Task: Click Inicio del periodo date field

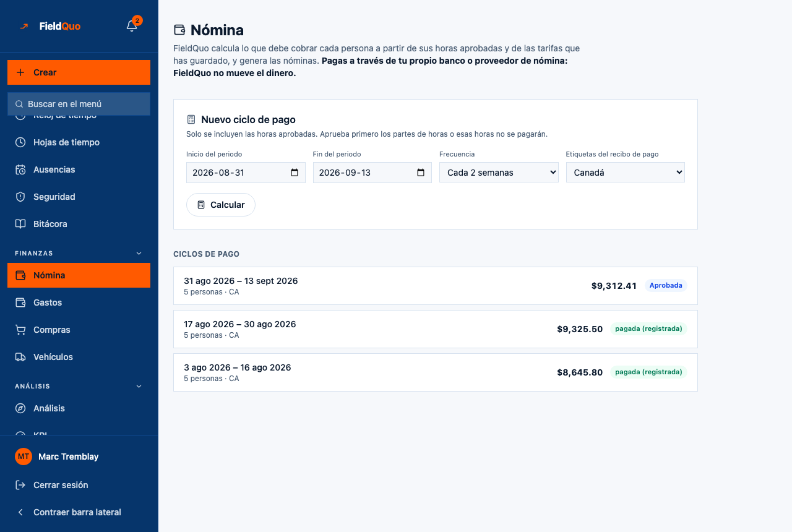Action: coord(246,173)
